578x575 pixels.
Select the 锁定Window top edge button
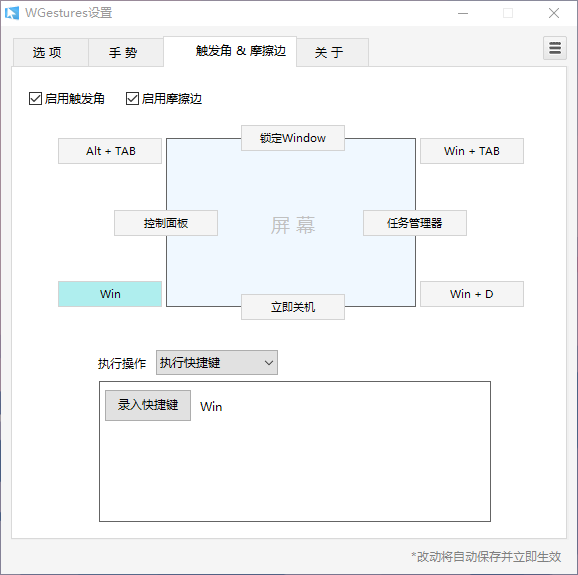[293, 138]
